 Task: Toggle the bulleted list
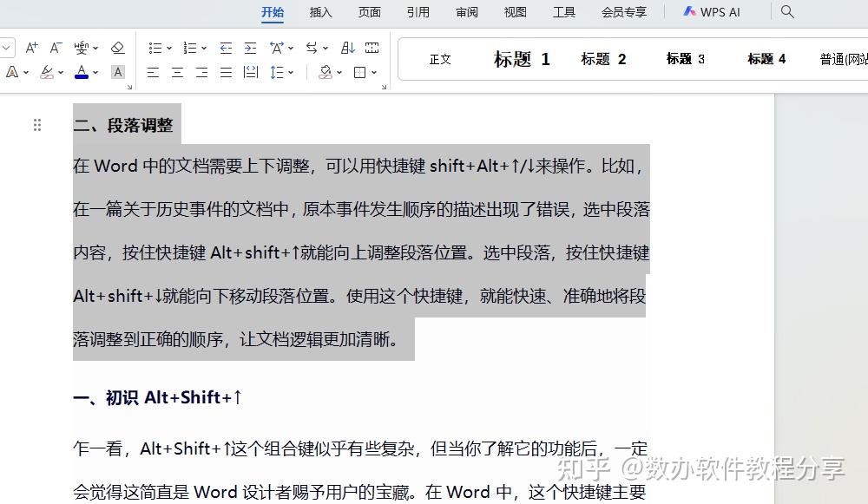point(155,47)
